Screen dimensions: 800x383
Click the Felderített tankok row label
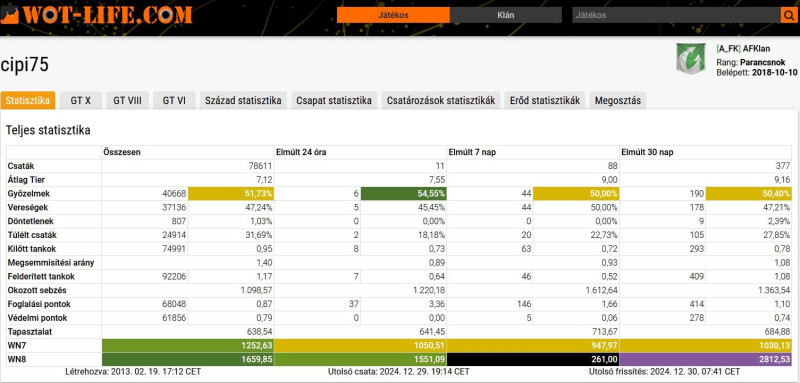coord(41,276)
